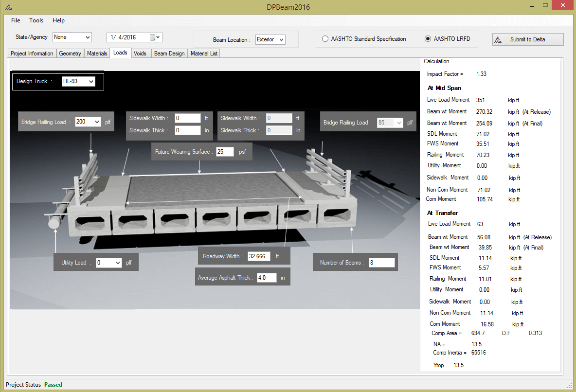The height and width of the screenshot is (392, 576).
Task: Switch to the Geometry tab
Action: pyautogui.click(x=70, y=53)
